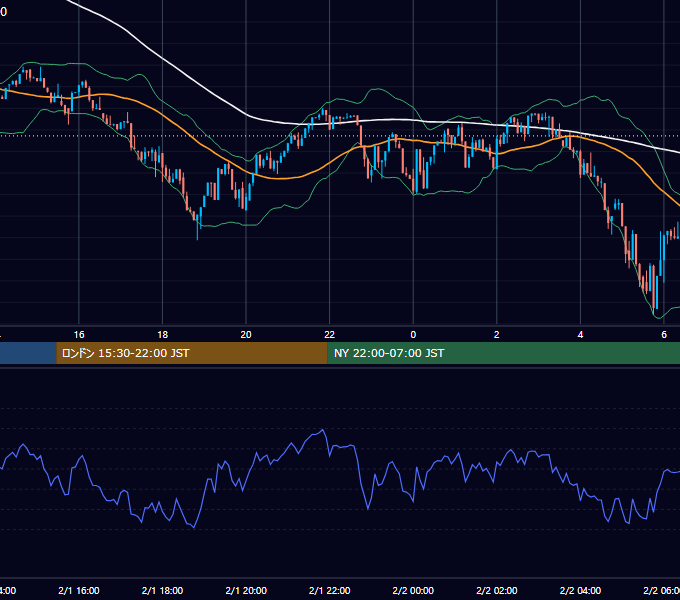Viewport: 680px width, 600px height.
Task: Click hour label 22 on the price chart axis
Action: point(330,335)
